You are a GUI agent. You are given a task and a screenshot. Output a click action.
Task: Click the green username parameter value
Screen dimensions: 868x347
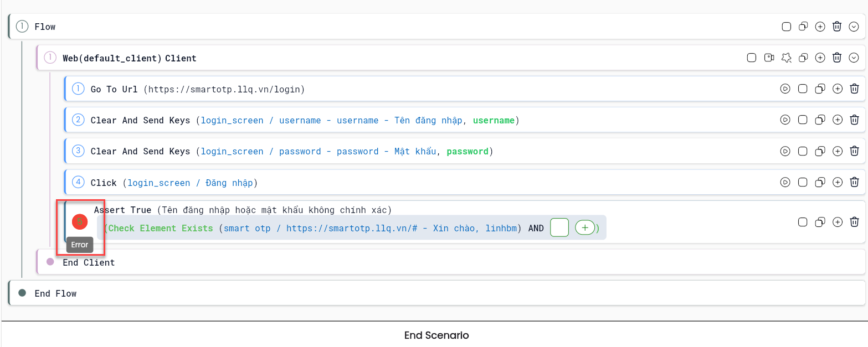[x=494, y=120]
